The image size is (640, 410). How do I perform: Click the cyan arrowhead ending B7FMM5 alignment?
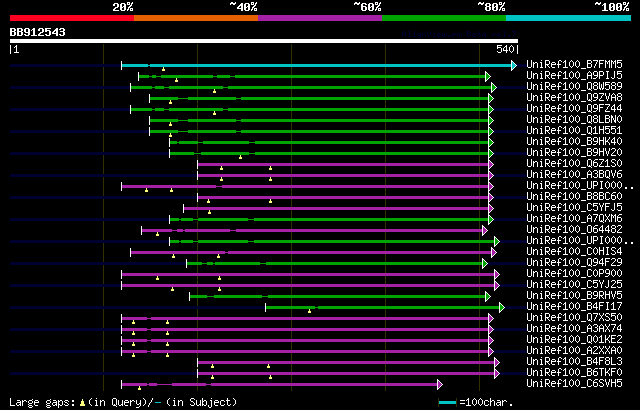click(514, 65)
